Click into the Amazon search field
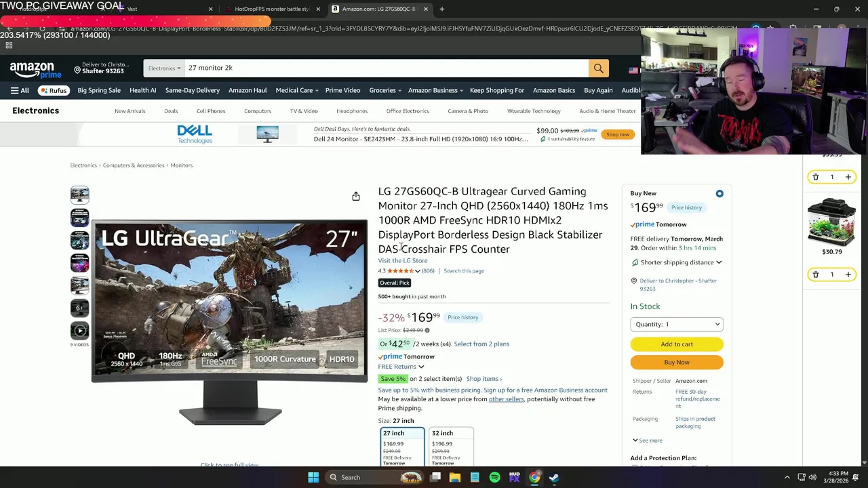Image resolution: width=868 pixels, height=488 pixels. point(387,68)
